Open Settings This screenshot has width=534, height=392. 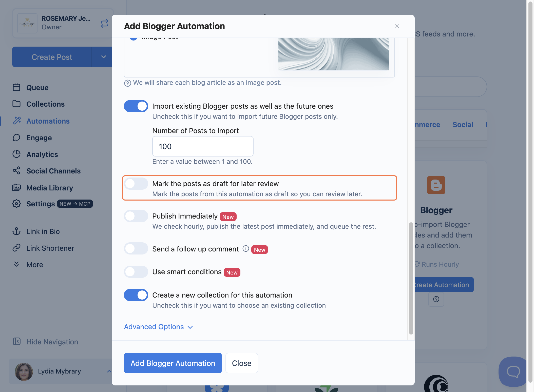click(x=41, y=204)
